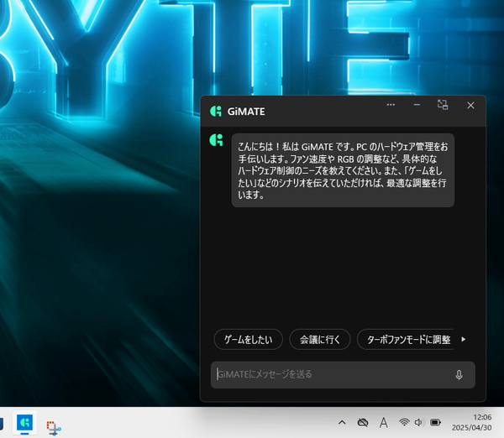Close the GiMATE chat window
Viewport: 504px width, 438px height.
[470, 106]
